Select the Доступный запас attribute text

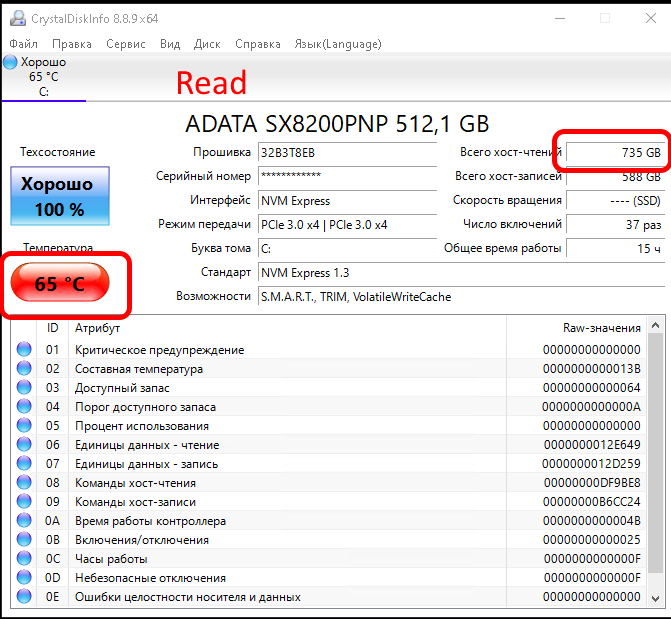[x=122, y=388]
